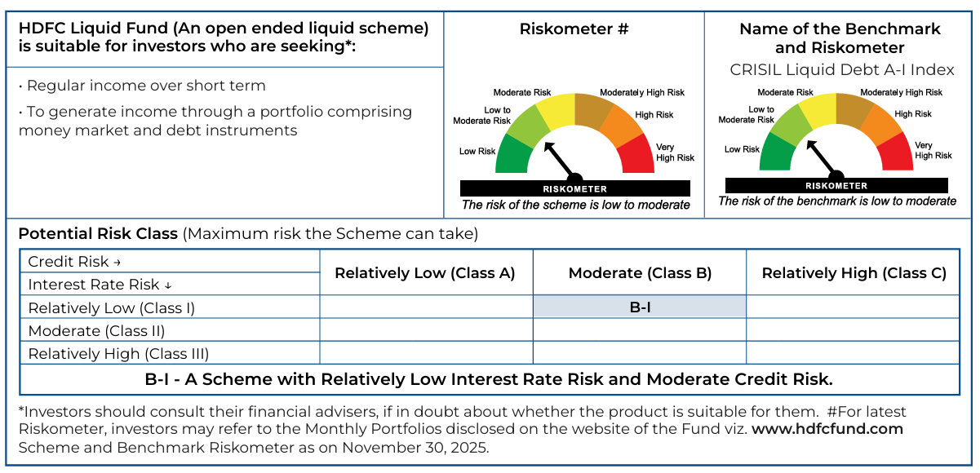980x473 pixels.
Task: Click the Moderate (Class B) column header
Action: [x=640, y=273]
